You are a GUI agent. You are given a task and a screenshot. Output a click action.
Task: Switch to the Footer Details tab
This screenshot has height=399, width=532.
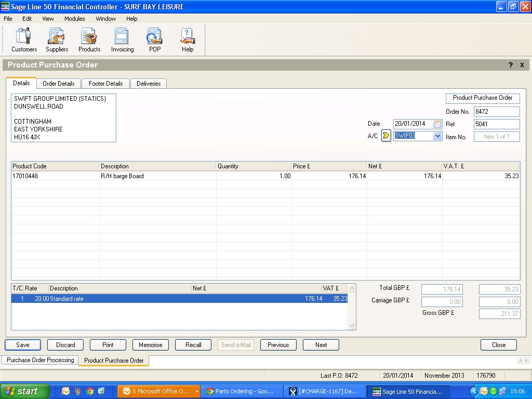tap(106, 84)
